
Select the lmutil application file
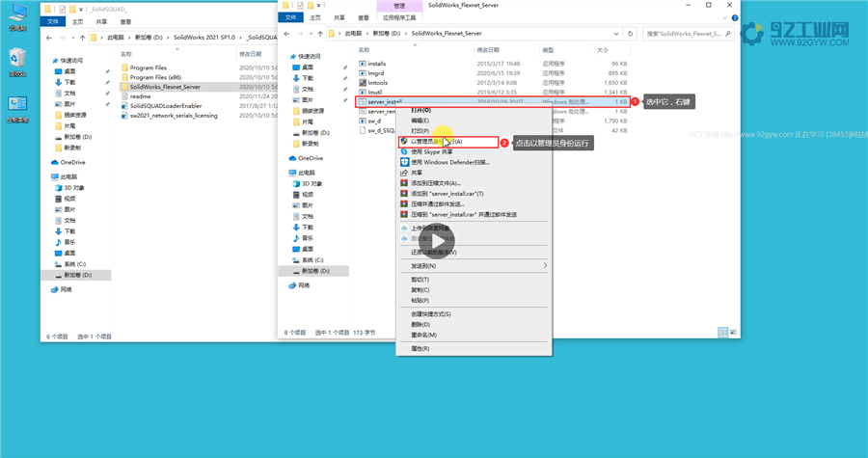coord(375,93)
